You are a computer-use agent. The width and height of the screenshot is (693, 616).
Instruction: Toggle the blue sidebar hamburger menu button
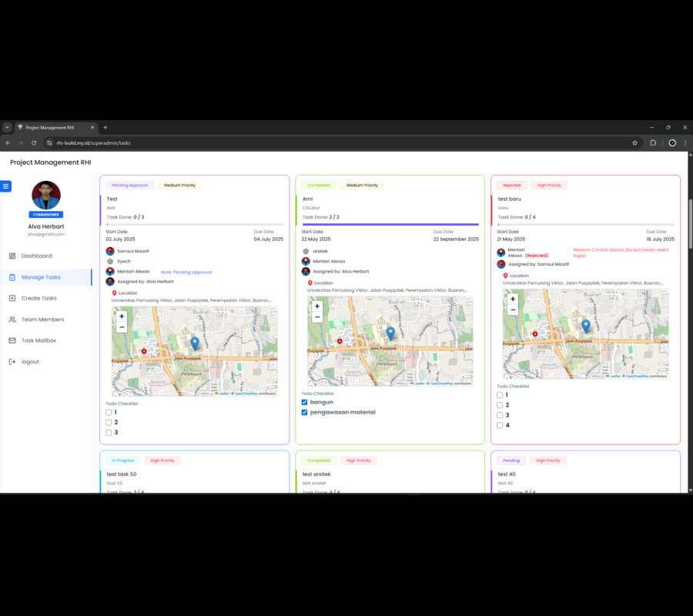coord(5,186)
